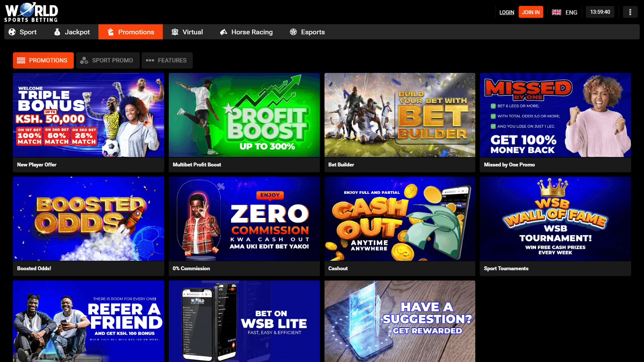The image size is (644, 362).
Task: Select the PROMOTIONS filter tab
Action: point(43,60)
